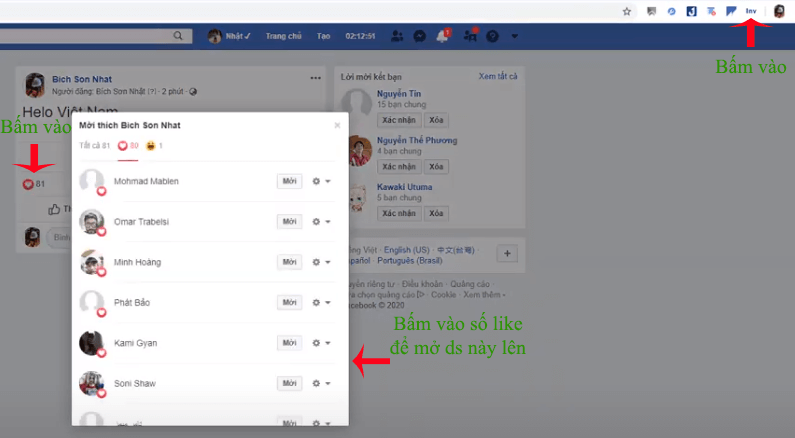
Task: Open Kawaki Utuma's profile link
Action: (405, 187)
